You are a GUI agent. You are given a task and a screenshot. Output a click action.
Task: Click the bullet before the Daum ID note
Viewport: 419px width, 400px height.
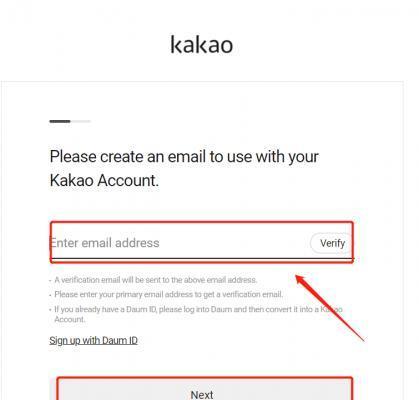pyautogui.click(x=50, y=310)
